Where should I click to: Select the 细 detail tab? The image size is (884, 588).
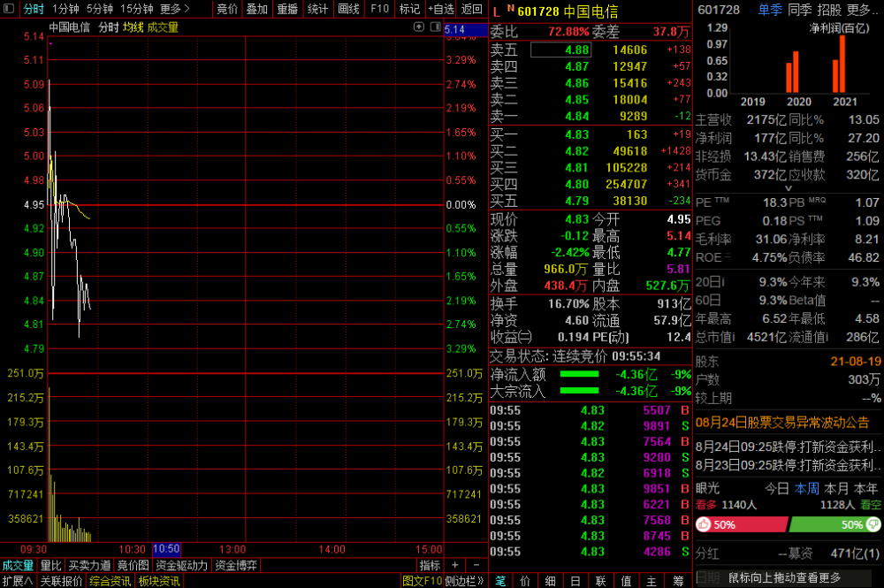point(550,581)
